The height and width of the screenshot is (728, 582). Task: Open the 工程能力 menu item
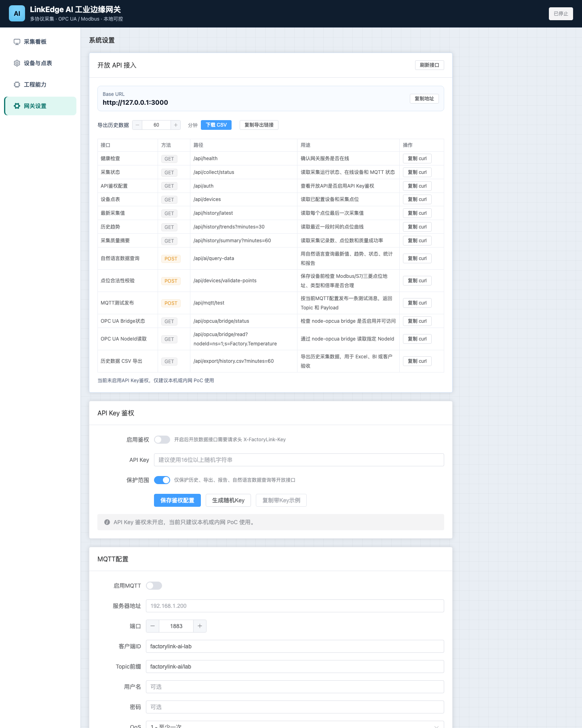pyautogui.click(x=40, y=85)
